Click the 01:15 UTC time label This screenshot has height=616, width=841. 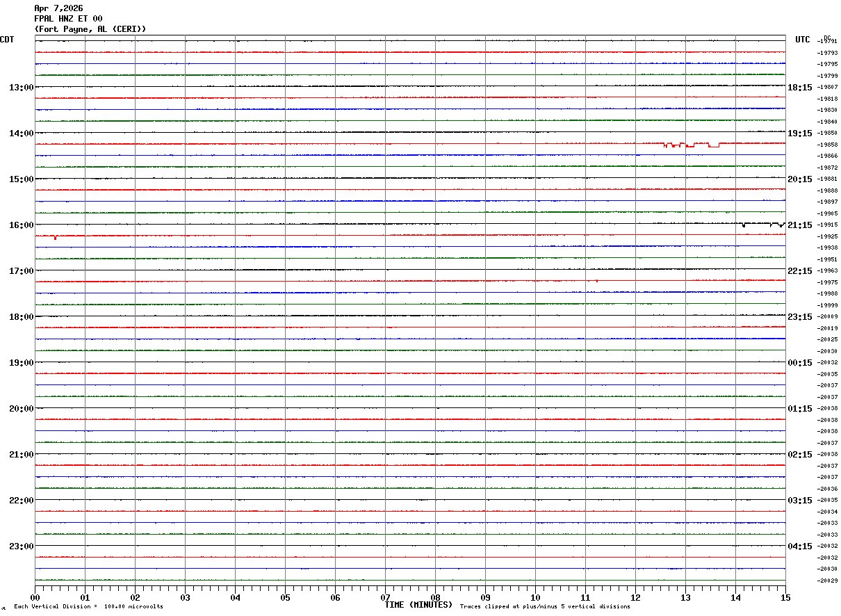click(x=800, y=409)
